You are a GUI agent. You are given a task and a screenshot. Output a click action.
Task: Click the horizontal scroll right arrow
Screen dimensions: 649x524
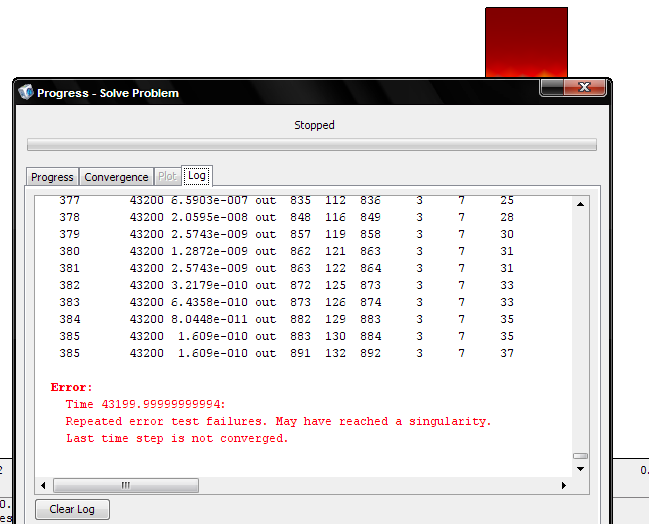(564, 485)
